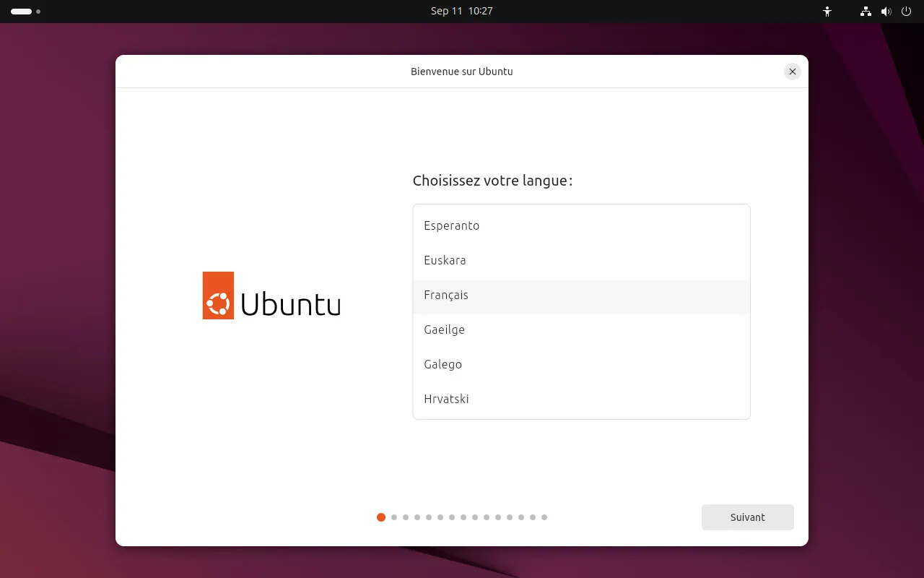Click the volume speaker icon
This screenshot has height=578, width=924.
(x=886, y=12)
